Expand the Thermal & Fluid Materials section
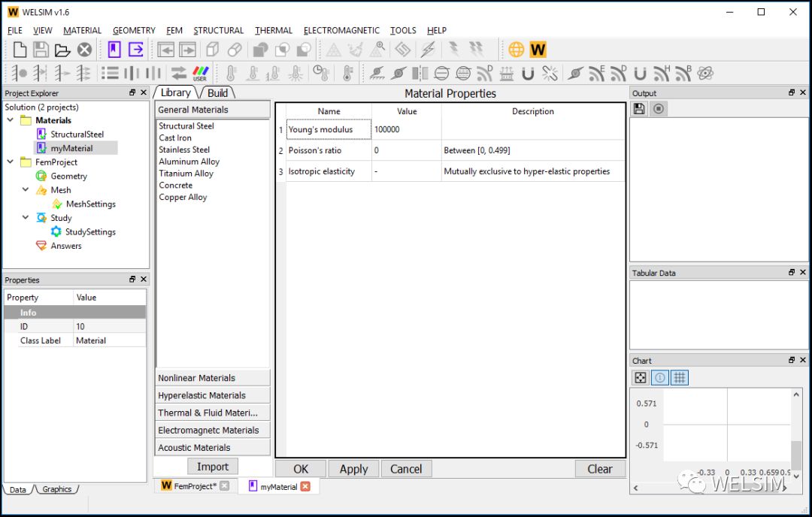 click(212, 413)
